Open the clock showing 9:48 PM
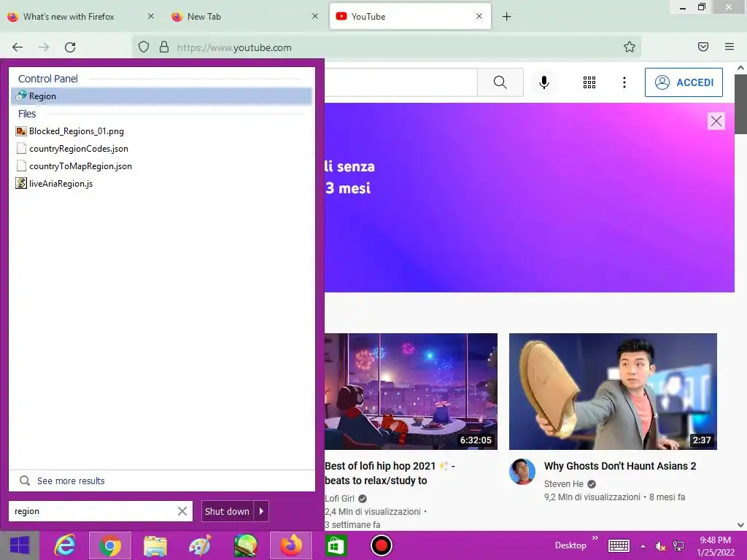The width and height of the screenshot is (747, 560). click(x=716, y=545)
